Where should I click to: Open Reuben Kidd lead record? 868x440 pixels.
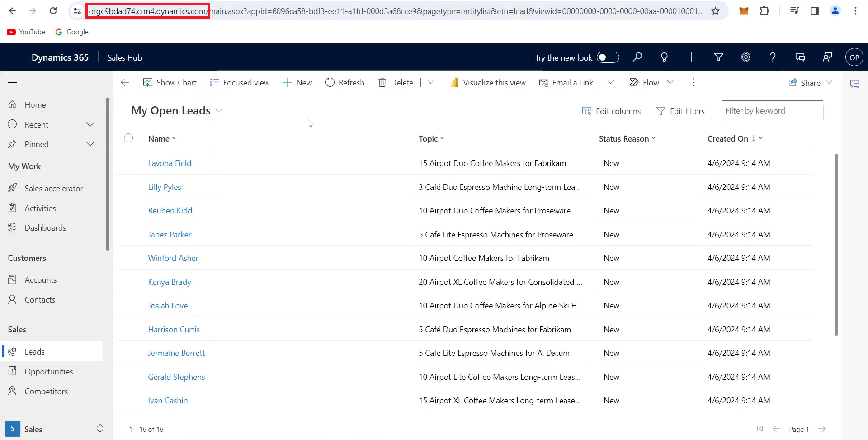tap(170, 210)
